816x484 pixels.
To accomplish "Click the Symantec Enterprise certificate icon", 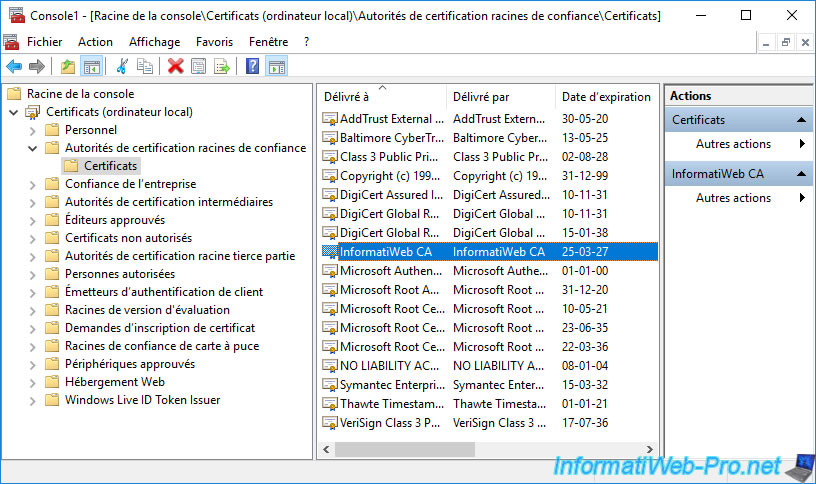I will [329, 385].
